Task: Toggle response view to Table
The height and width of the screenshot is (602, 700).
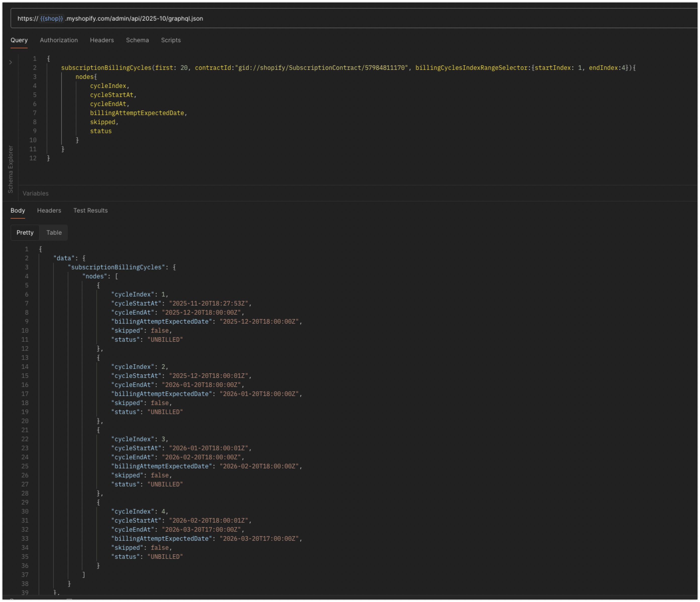Action: coord(54,233)
